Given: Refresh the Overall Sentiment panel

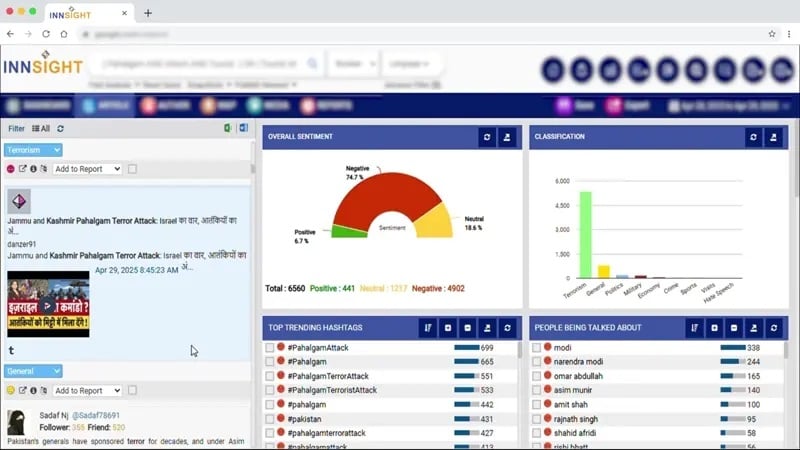Looking at the screenshot, I should click(x=487, y=137).
